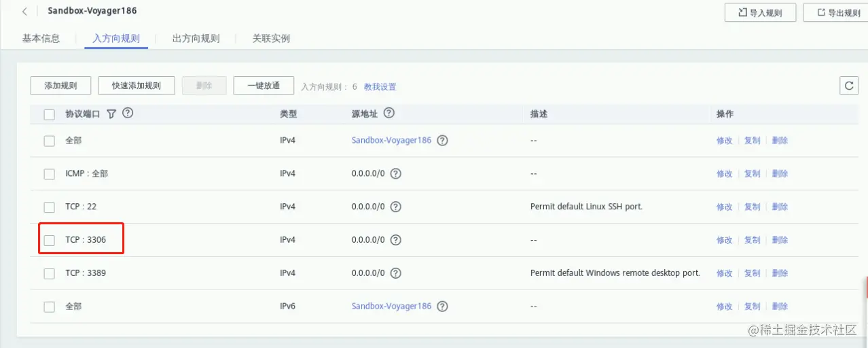Select the TCP : 3389 rule checkbox
Screen dimensions: 868x348
click(x=49, y=273)
